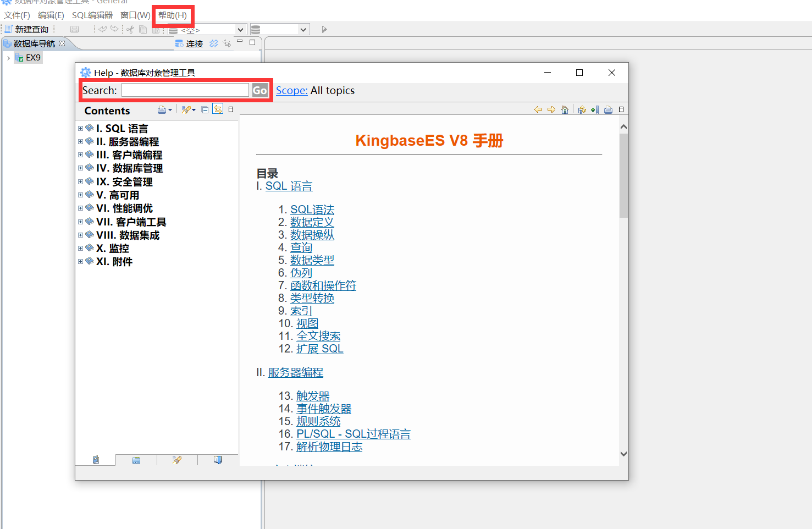
Task: Click the Save icon in the main toolbar
Action: 74,29
